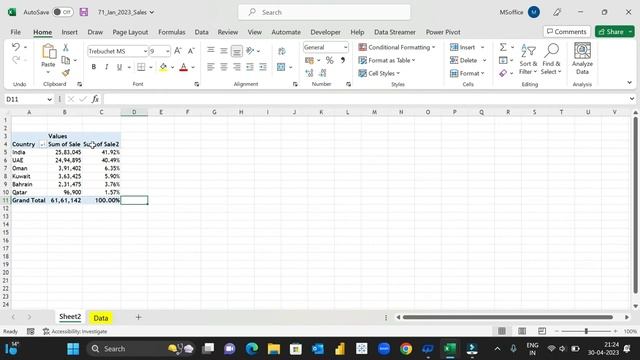
Task: Click the Percent Style icon
Action: coord(329,60)
